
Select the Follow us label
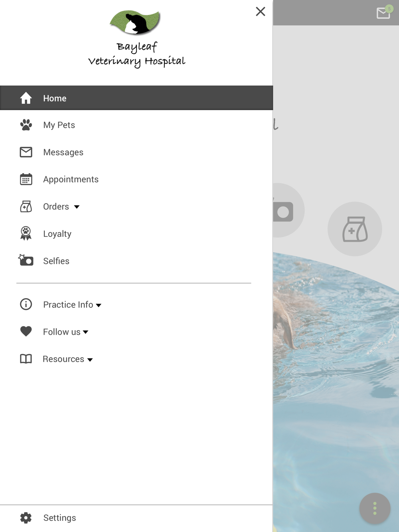point(62,332)
